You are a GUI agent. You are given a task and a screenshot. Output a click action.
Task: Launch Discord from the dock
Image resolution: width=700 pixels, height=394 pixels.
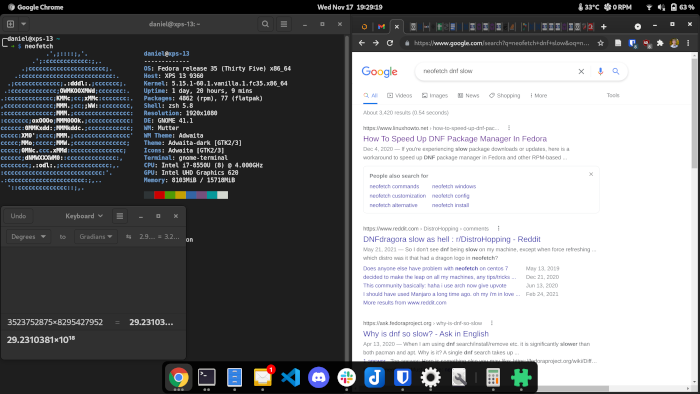(x=318, y=377)
